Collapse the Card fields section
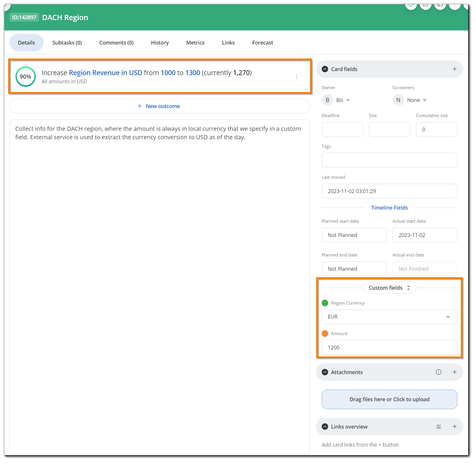 tap(325, 69)
